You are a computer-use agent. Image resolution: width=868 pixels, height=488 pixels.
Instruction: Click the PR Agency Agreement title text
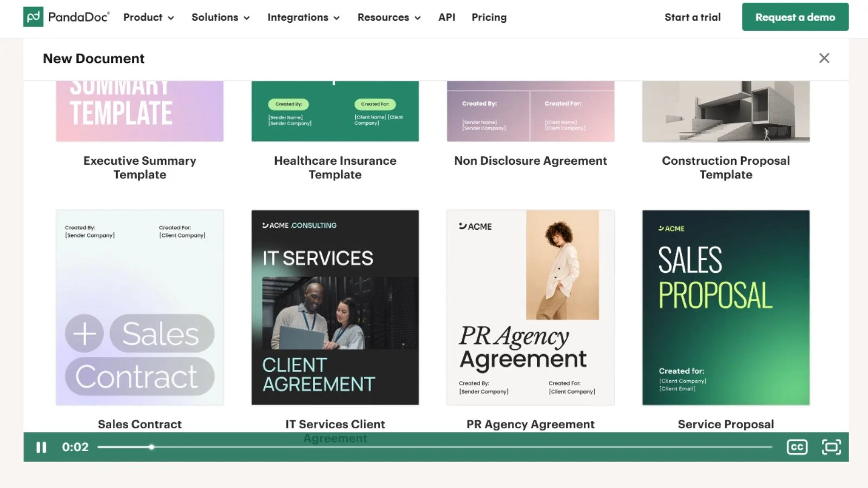pyautogui.click(x=531, y=424)
